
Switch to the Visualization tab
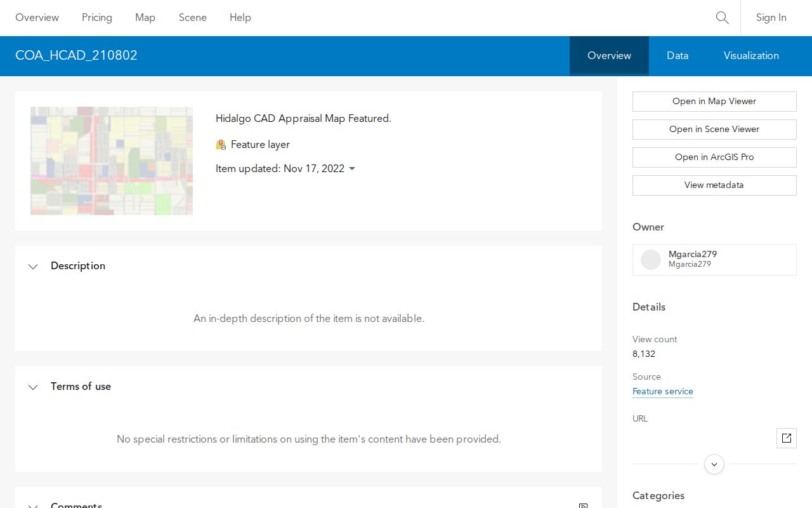click(751, 56)
